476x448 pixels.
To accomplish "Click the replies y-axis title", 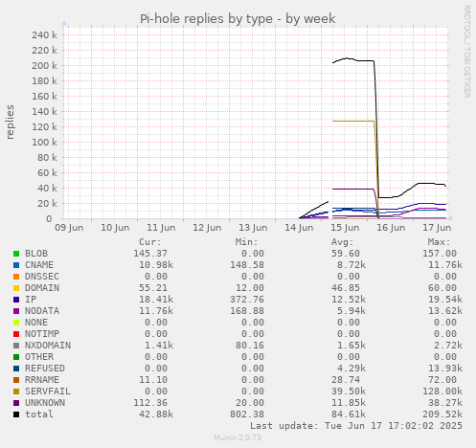I will [11, 122].
